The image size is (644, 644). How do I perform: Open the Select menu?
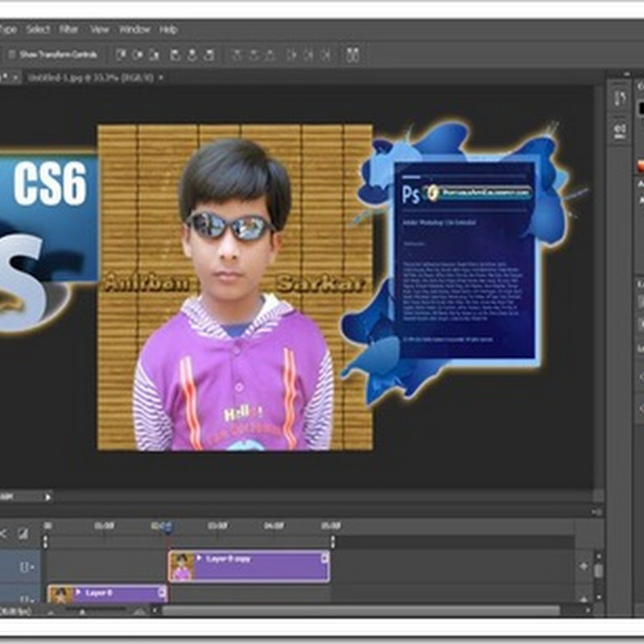[38, 29]
